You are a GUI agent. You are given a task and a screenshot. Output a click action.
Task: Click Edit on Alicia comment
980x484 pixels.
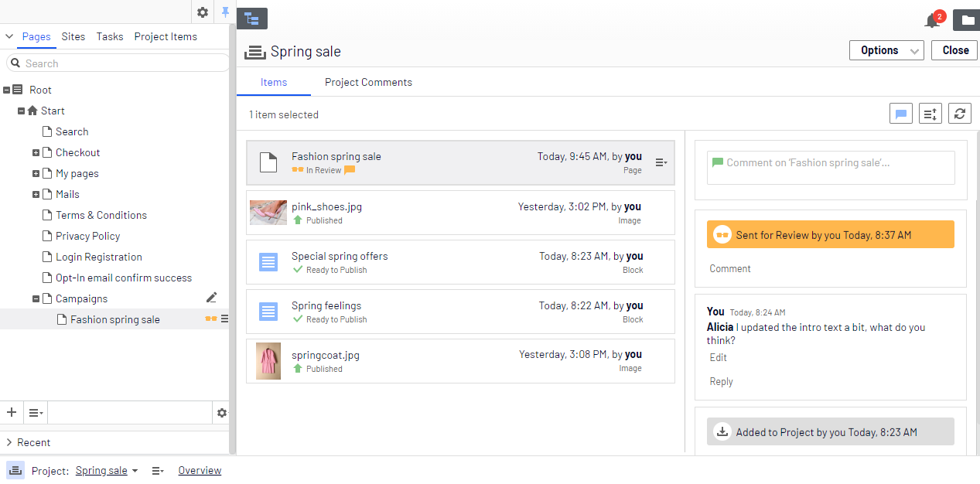[719, 357]
